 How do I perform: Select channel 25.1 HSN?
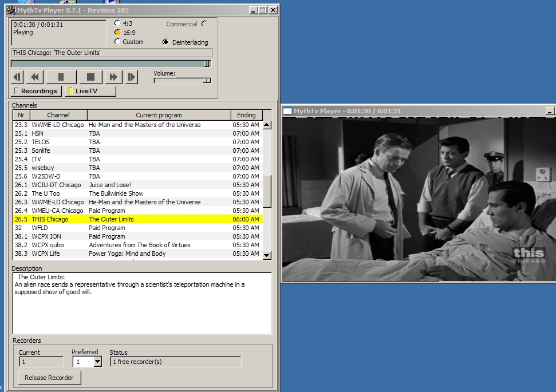138,133
